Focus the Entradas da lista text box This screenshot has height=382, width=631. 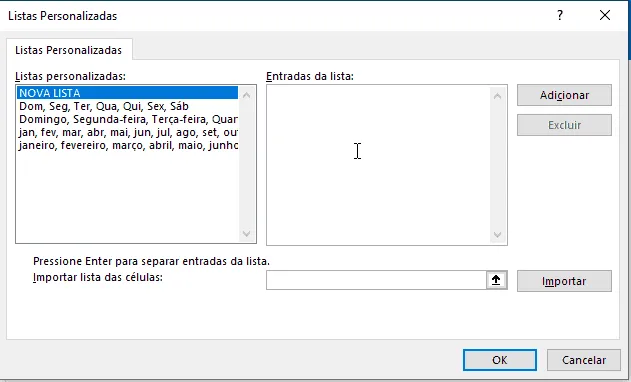(x=378, y=165)
